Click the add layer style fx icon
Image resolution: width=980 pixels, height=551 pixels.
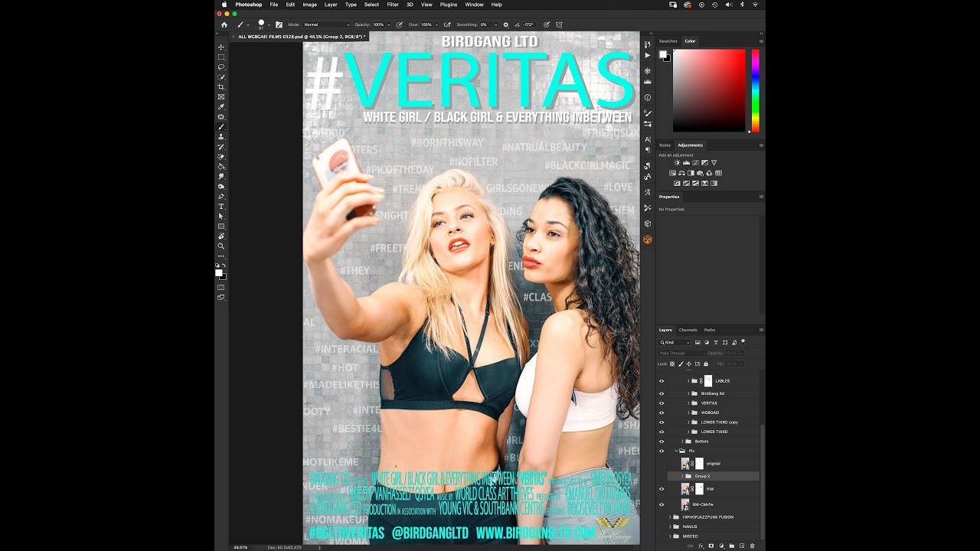click(x=701, y=546)
